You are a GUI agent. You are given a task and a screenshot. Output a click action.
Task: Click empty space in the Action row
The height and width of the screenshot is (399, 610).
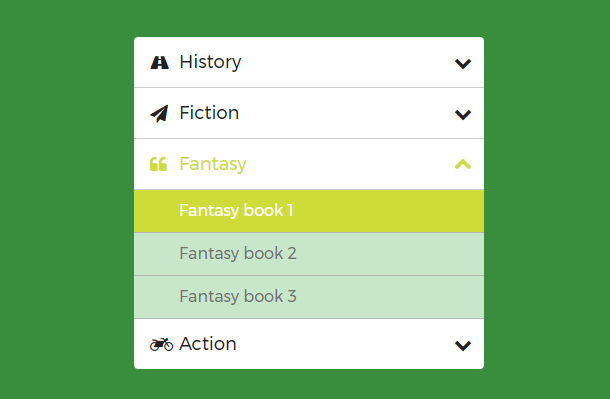tap(346, 344)
